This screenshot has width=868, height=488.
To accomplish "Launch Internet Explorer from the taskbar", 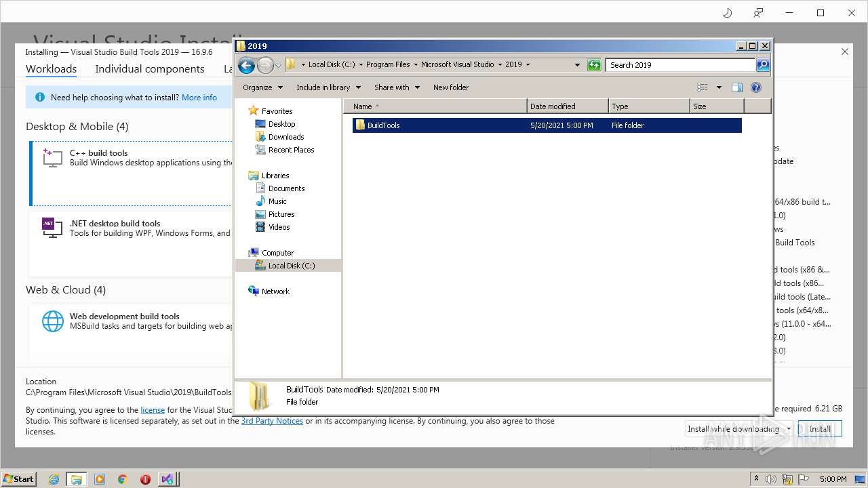I will point(54,479).
